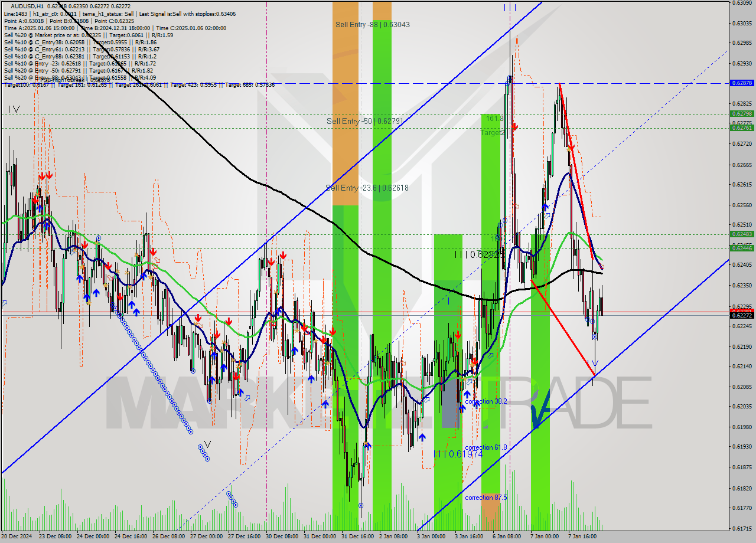Click the 0.62035 price scale value

[742, 407]
